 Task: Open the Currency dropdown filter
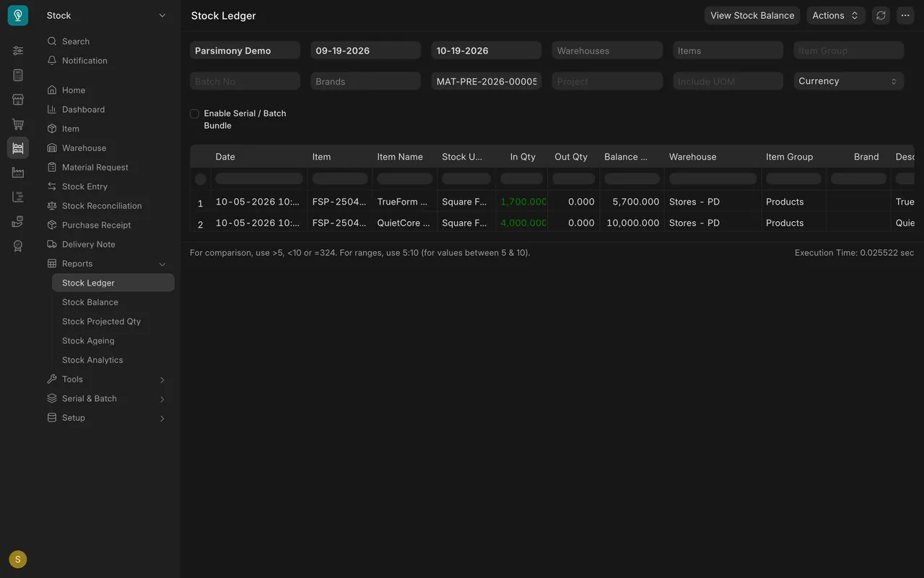pos(849,81)
